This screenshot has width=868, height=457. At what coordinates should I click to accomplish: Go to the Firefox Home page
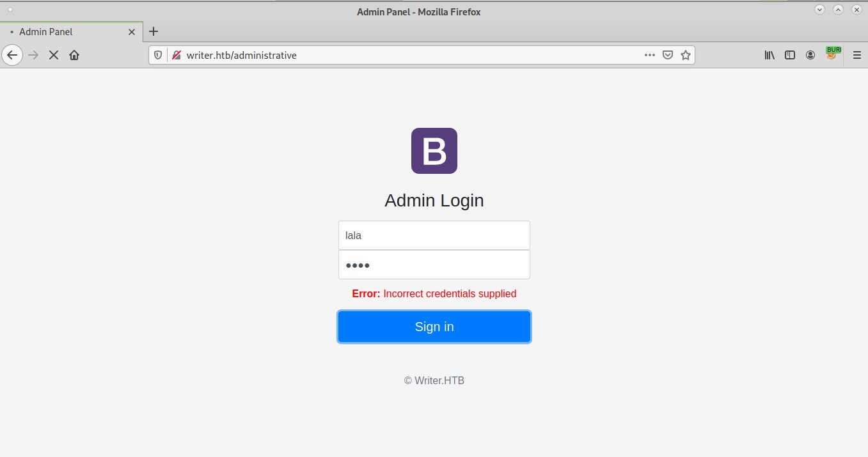(74, 55)
